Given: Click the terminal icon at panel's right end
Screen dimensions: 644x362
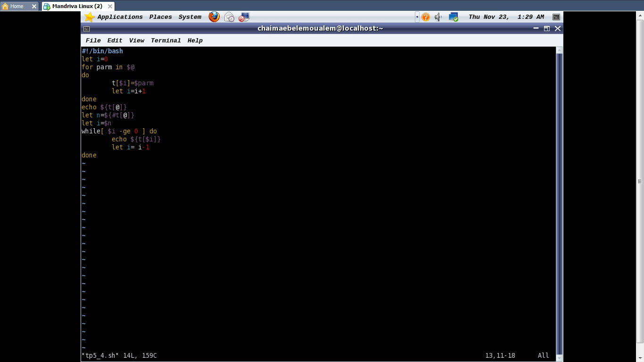Looking at the screenshot, I should point(556,17).
